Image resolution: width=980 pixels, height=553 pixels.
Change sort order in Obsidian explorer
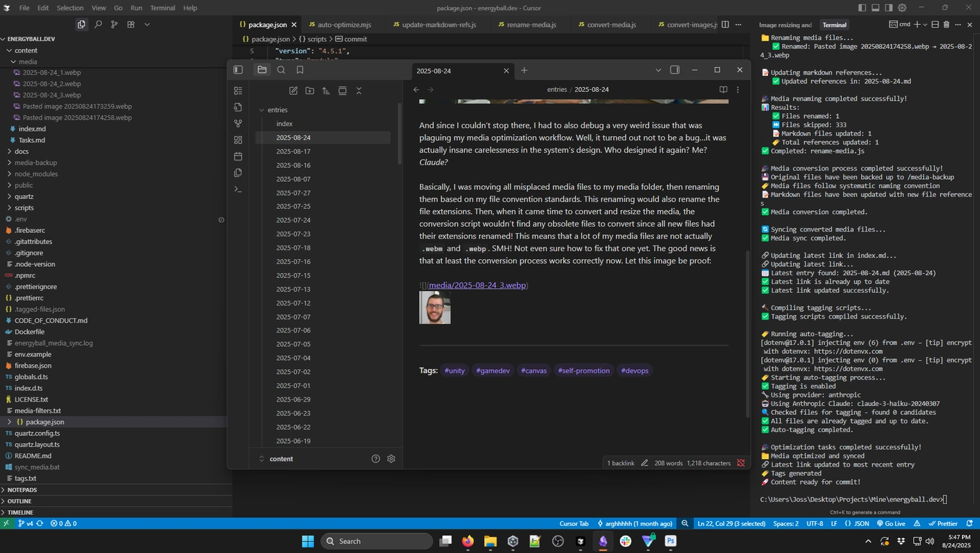(326, 91)
